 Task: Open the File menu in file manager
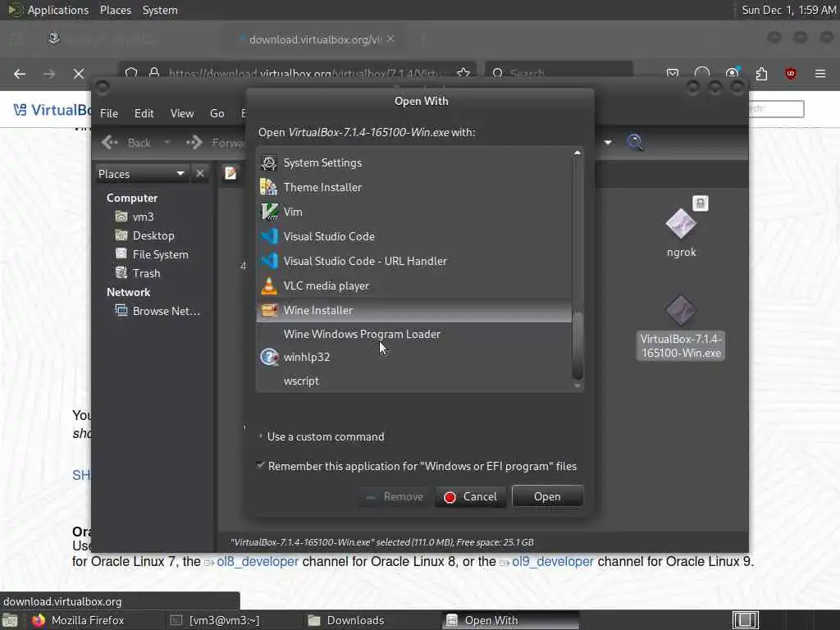[109, 113]
